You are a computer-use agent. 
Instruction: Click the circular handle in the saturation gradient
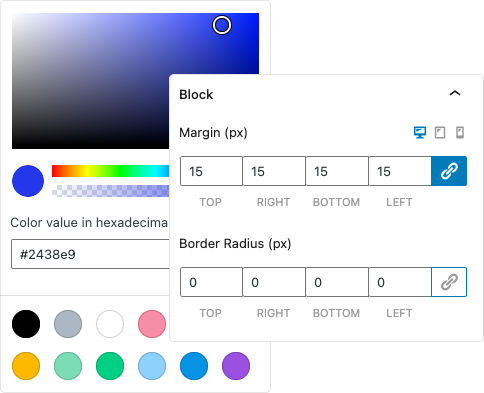point(222,25)
